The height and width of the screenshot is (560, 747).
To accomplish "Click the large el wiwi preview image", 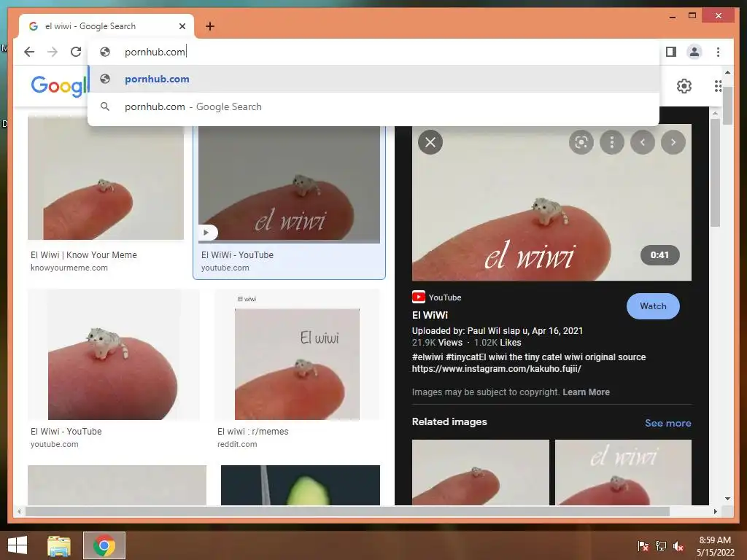I will tap(551, 203).
